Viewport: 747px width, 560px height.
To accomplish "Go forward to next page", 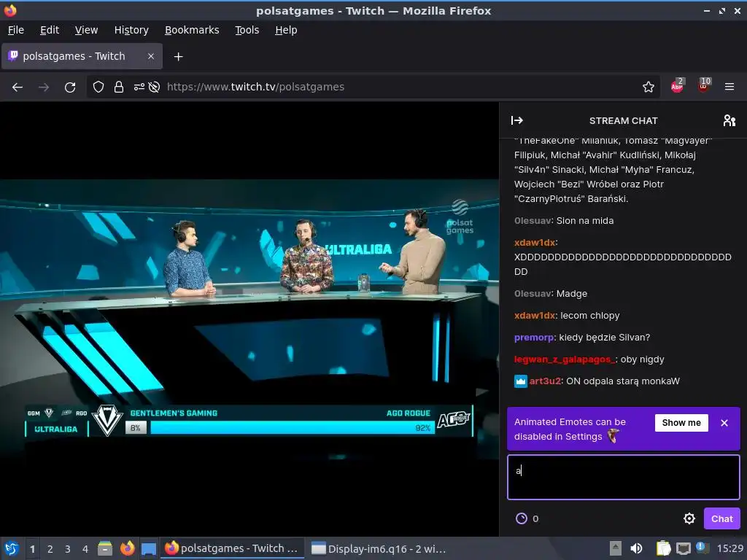I will [x=43, y=87].
